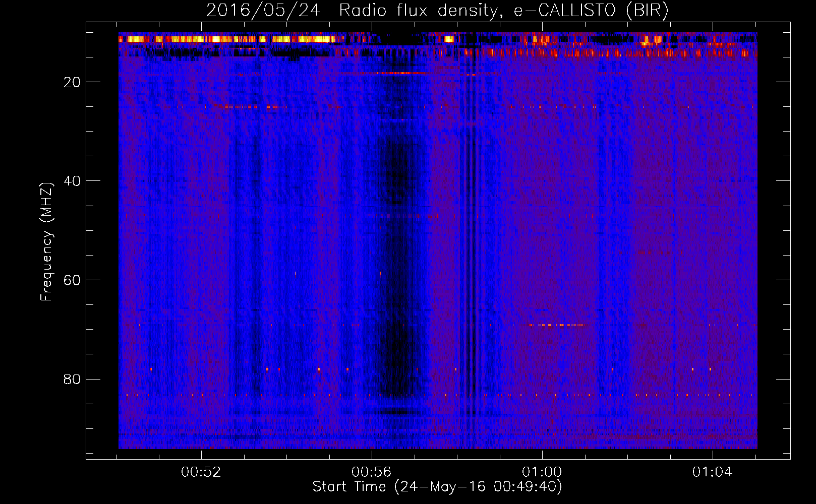Click the y-axis tick label '20'
The image size is (816, 504).
72,82
